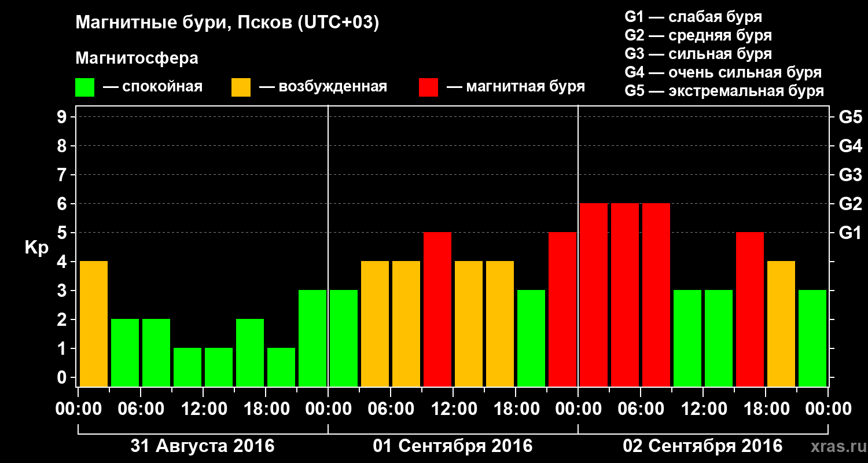Click the green 'спокойная' legend swatch

tap(84, 87)
